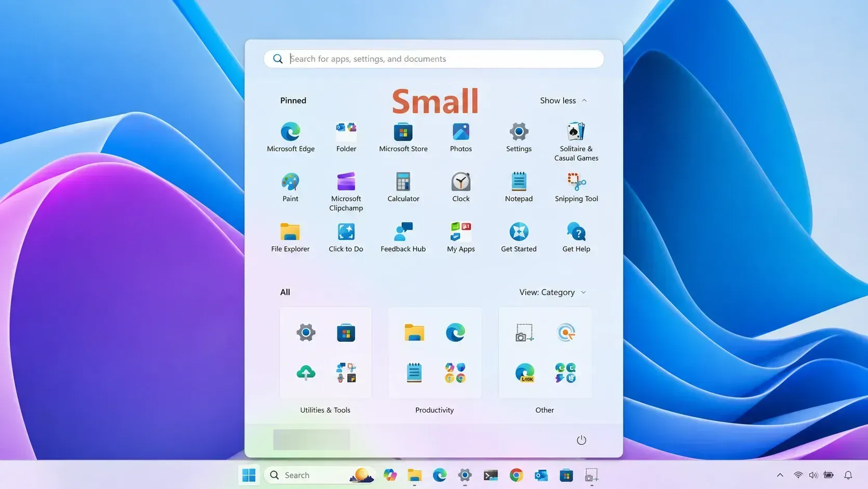The image size is (868, 489).
Task: Open the power options button
Action: pos(581,440)
